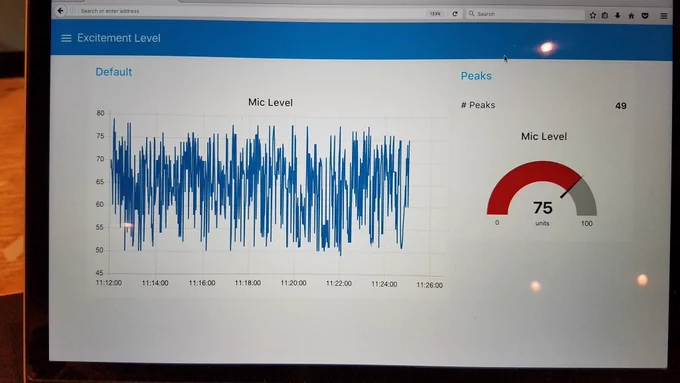Click the 80 value on y-axis
The height and width of the screenshot is (383, 680).
coord(100,113)
